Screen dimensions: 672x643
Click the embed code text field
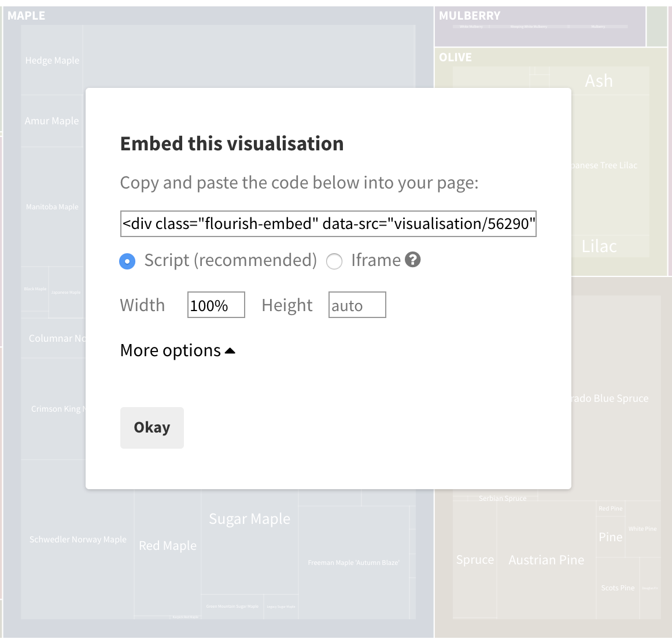[328, 224]
